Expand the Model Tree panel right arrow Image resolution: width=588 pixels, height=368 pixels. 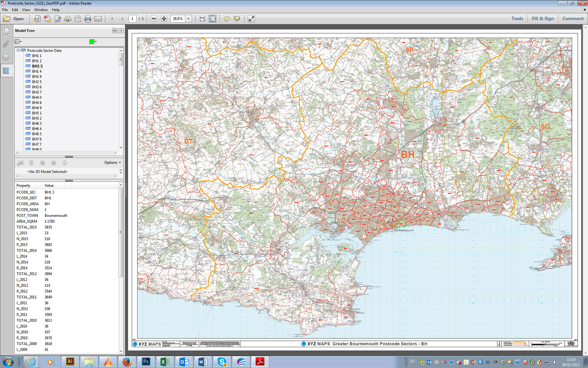point(121,31)
